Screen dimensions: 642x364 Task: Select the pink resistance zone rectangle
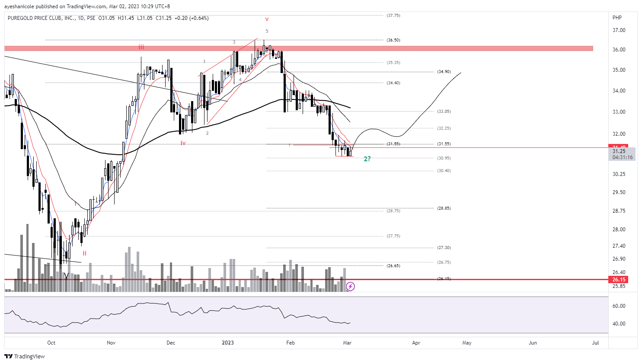pyautogui.click(x=299, y=48)
